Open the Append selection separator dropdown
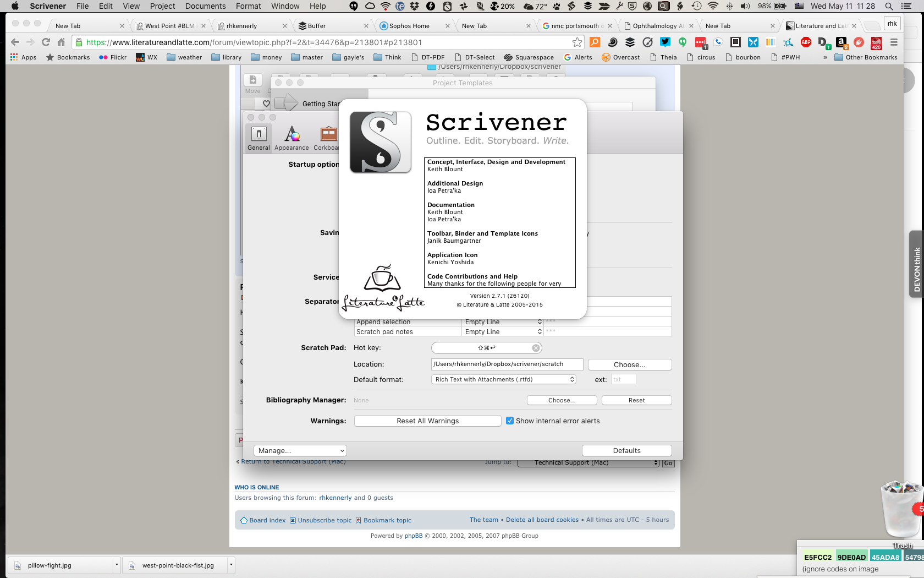The height and width of the screenshot is (578, 924). pos(503,322)
